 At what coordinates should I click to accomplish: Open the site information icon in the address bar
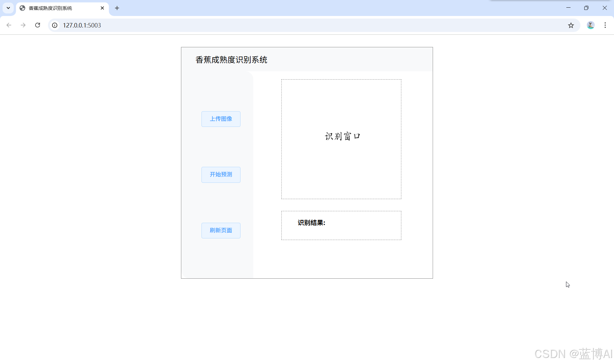(x=55, y=25)
